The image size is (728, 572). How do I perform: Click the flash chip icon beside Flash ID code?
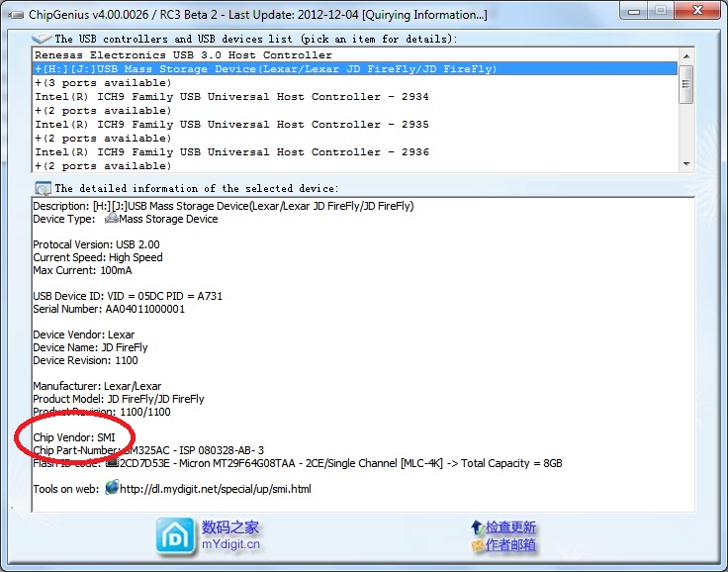tap(112, 463)
